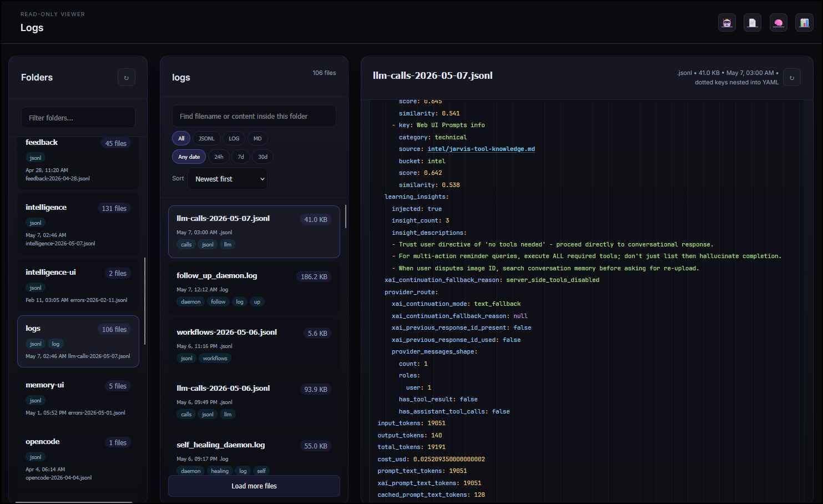The image size is (823, 504).
Task: Open the opencode folder
Action: pyautogui.click(x=78, y=458)
